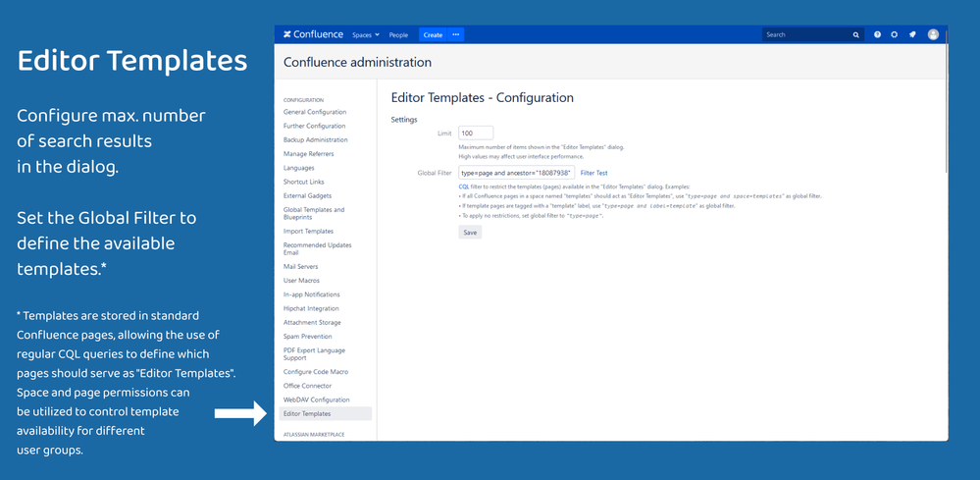The width and height of the screenshot is (980, 480).
Task: Go to Import Templates
Action: [308, 232]
